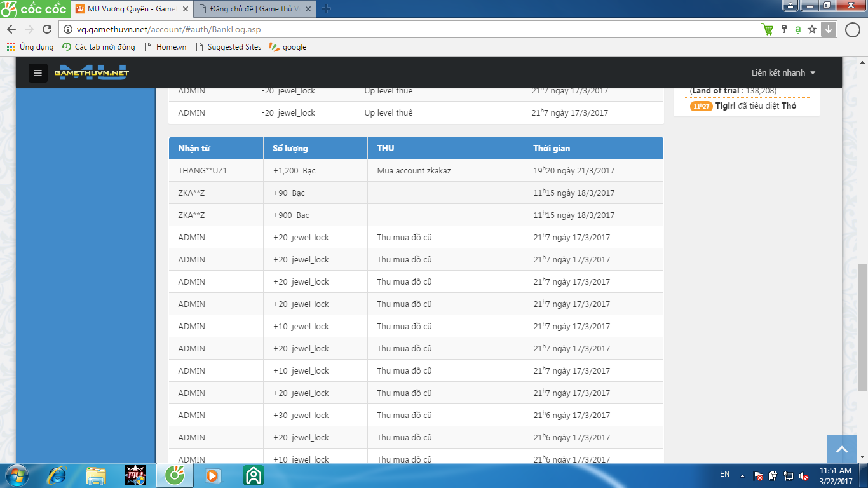This screenshot has height=488, width=868.
Task: Open the Các tab mới đóng bookmark
Action: tap(98, 47)
